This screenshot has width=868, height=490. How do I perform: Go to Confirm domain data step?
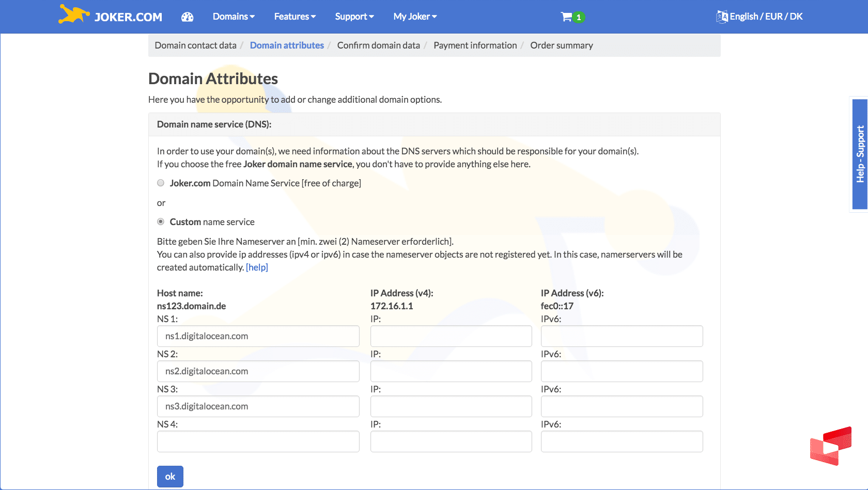coord(379,45)
